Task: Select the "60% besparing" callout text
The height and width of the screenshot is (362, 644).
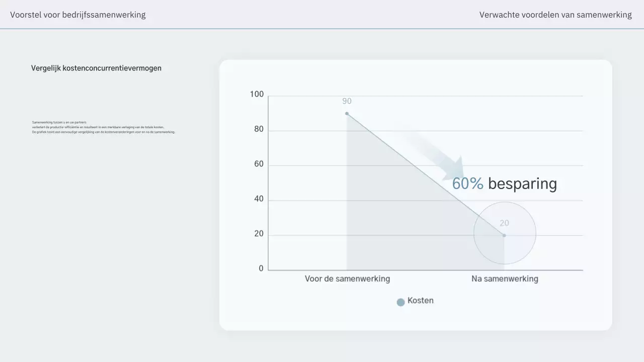Action: tap(504, 184)
